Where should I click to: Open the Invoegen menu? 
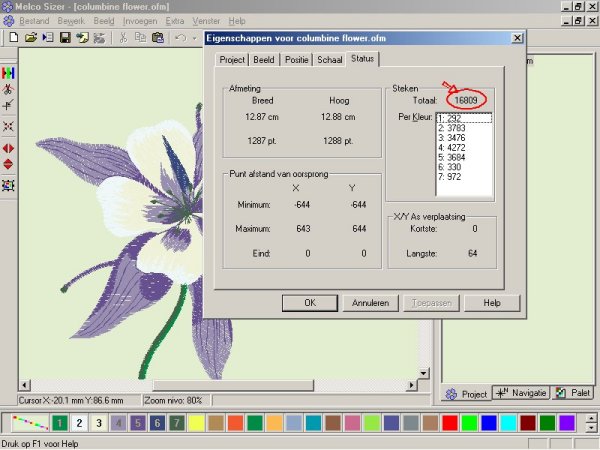pyautogui.click(x=140, y=21)
